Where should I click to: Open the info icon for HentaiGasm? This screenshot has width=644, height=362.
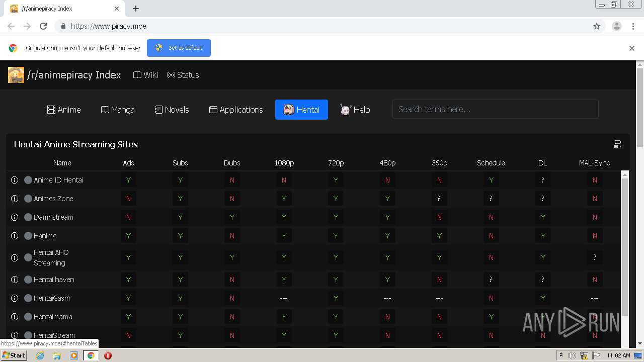pos(15,298)
